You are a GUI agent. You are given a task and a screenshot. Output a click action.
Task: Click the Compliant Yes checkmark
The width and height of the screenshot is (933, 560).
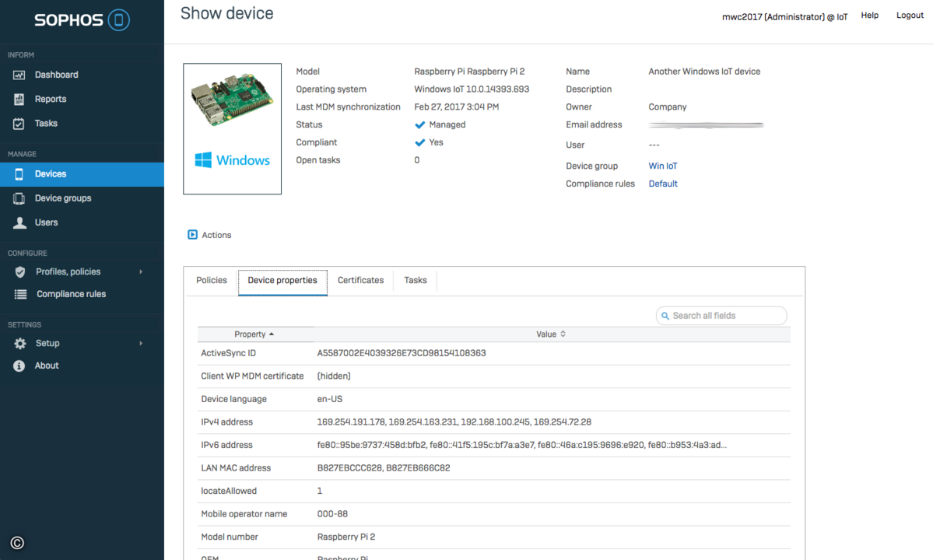click(420, 142)
